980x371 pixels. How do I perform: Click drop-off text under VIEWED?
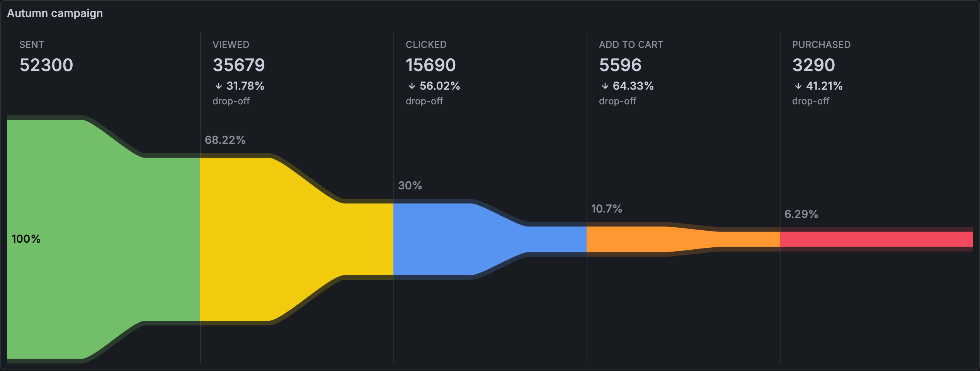[231, 101]
